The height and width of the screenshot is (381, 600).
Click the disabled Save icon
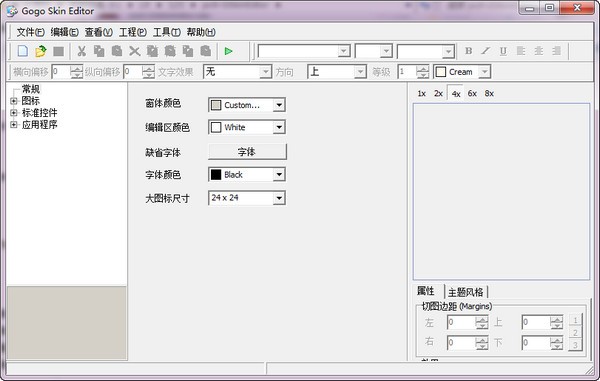[x=58, y=51]
